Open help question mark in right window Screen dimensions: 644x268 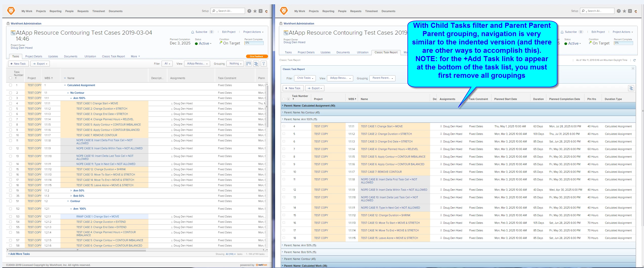pyautogui.click(x=618, y=11)
